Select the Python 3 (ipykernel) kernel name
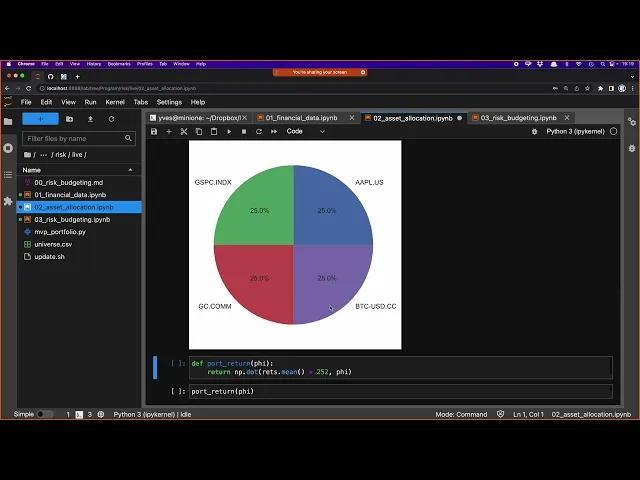Viewport: 640px width, 480px height. 575,131
